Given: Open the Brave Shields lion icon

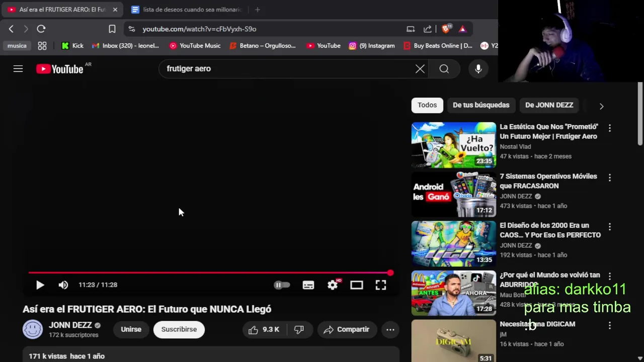Looking at the screenshot, I should coord(446,29).
